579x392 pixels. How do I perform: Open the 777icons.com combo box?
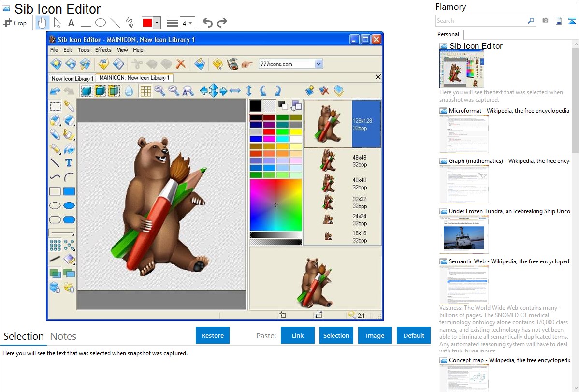[x=318, y=64]
